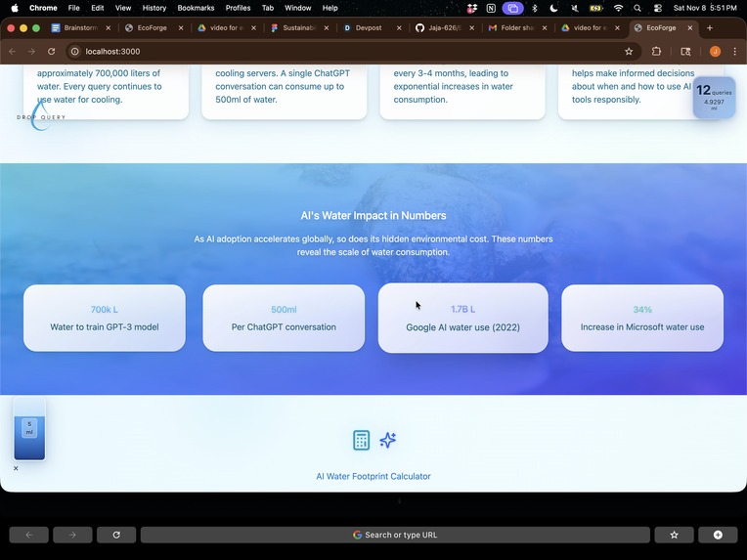Click the AI sparkle icon
The height and width of the screenshot is (560, 747).
point(388,440)
